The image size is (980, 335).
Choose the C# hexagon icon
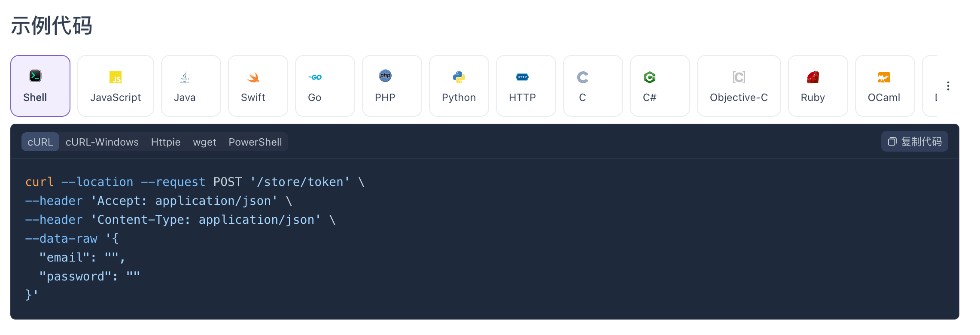649,77
